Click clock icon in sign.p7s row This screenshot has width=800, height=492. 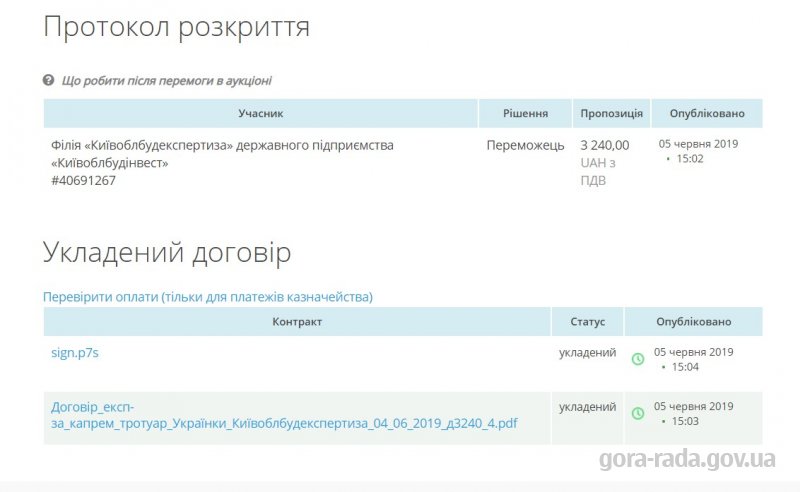[x=638, y=359]
